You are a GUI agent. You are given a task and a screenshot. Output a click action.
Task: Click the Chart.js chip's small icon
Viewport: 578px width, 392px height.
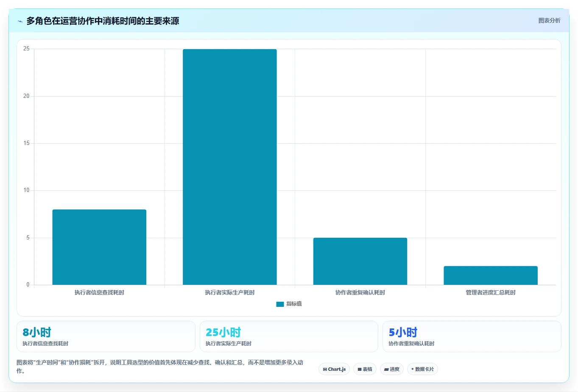[x=325, y=370]
